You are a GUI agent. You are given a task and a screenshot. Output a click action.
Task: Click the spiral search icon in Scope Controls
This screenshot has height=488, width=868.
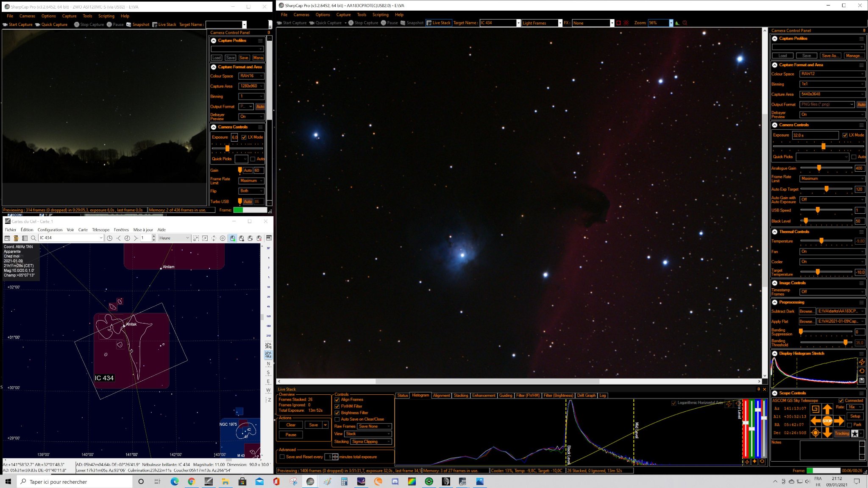coord(815,409)
